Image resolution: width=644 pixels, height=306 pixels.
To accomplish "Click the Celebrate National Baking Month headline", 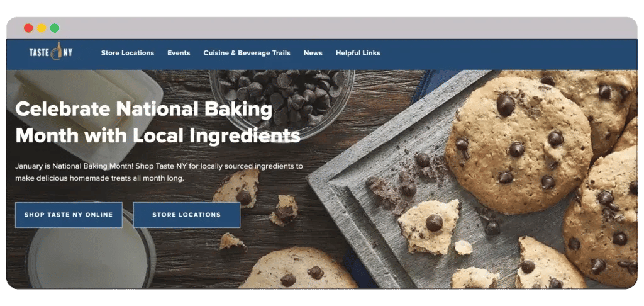I will pos(158,123).
